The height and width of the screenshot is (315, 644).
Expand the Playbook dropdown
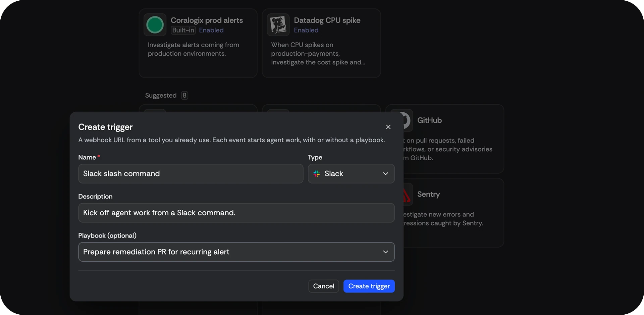tap(236, 252)
